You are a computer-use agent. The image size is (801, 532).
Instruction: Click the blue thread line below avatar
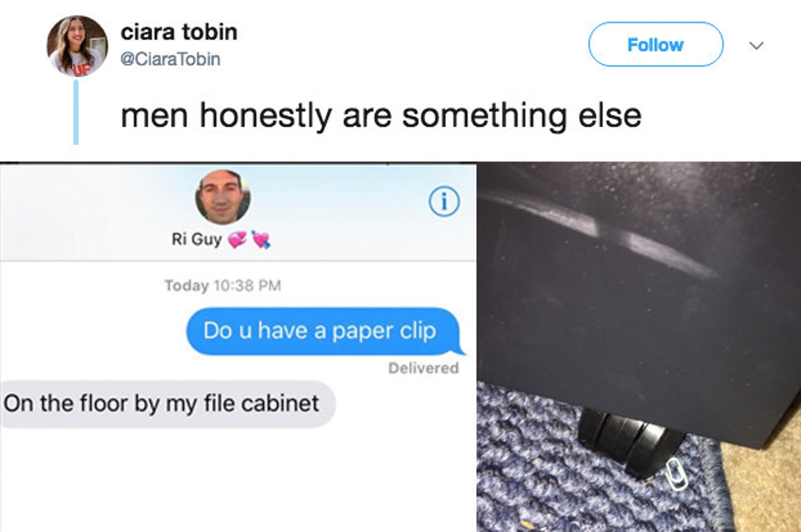(76, 112)
